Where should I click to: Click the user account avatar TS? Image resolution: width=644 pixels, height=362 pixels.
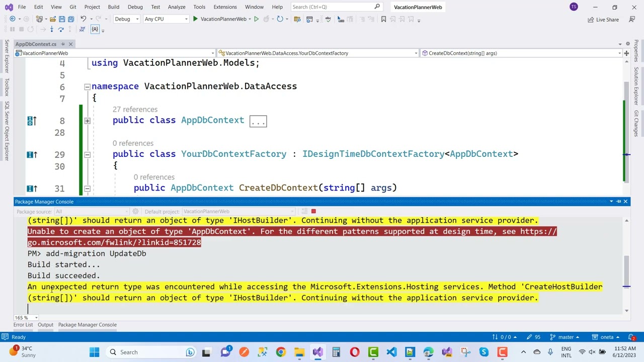point(574,7)
